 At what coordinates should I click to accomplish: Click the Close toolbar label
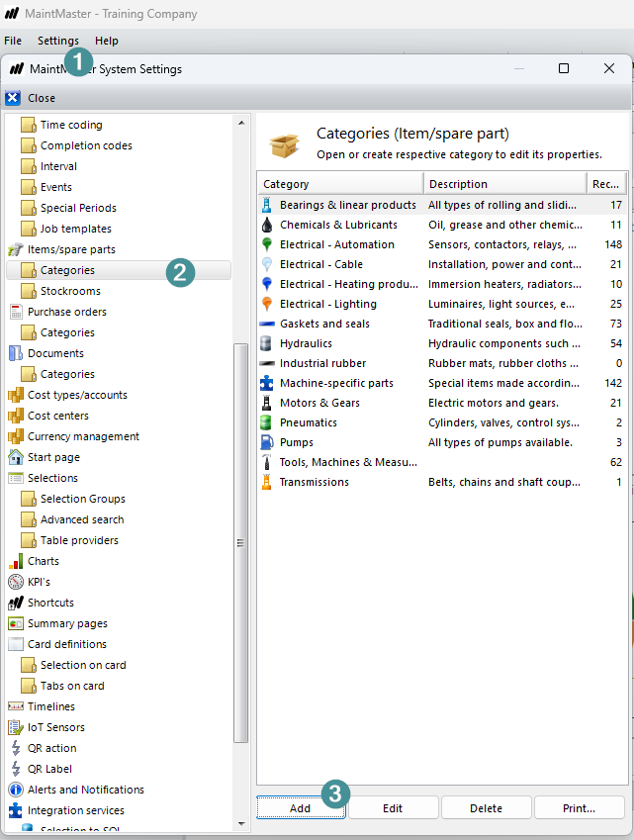coord(42,98)
